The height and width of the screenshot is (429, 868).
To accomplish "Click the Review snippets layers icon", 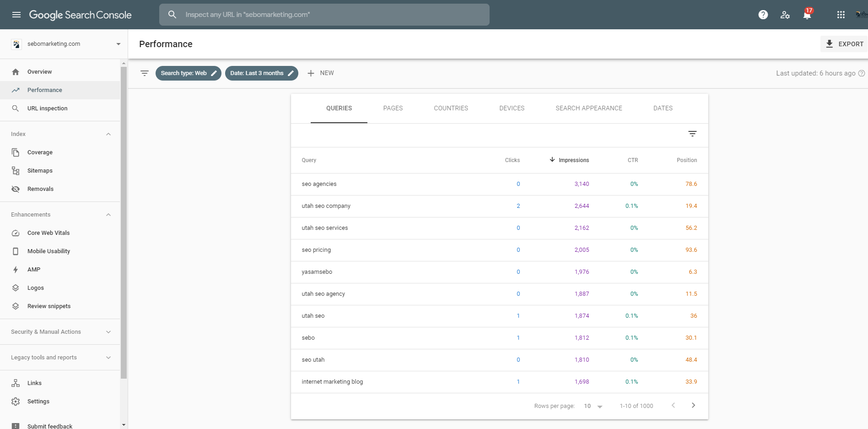I will 16,306.
